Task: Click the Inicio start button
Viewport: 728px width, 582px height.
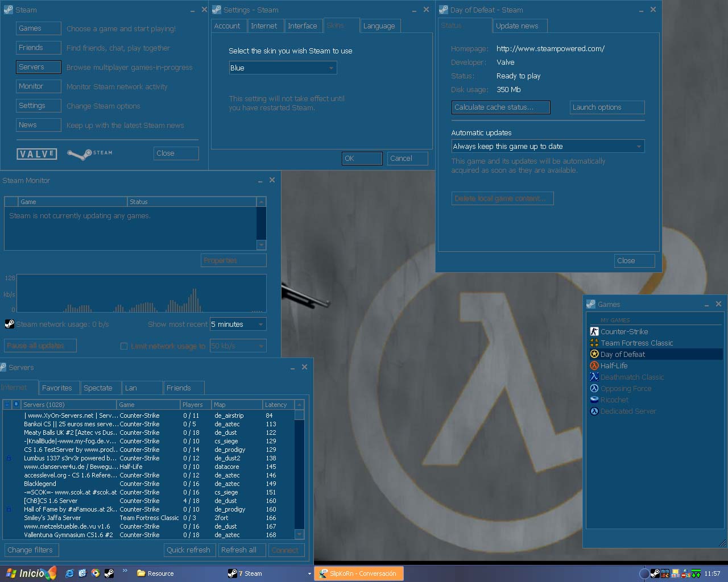Action: [28, 573]
